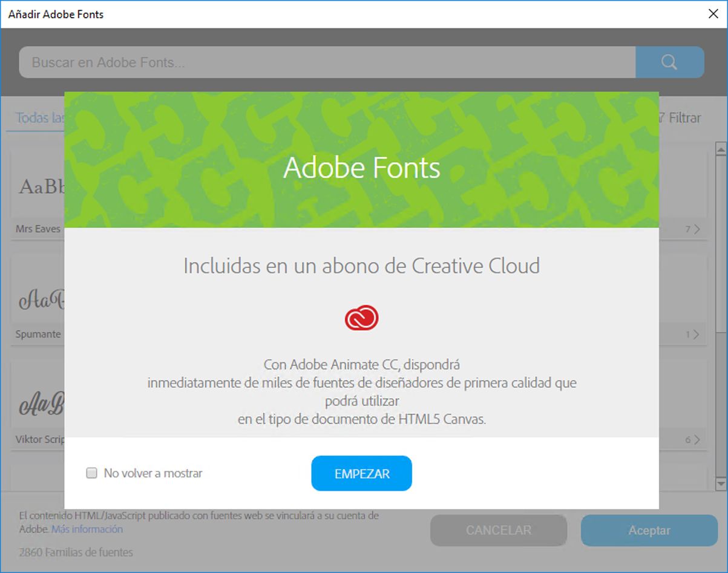Enable the 'No volver a mostrar' checkbox

(91, 473)
